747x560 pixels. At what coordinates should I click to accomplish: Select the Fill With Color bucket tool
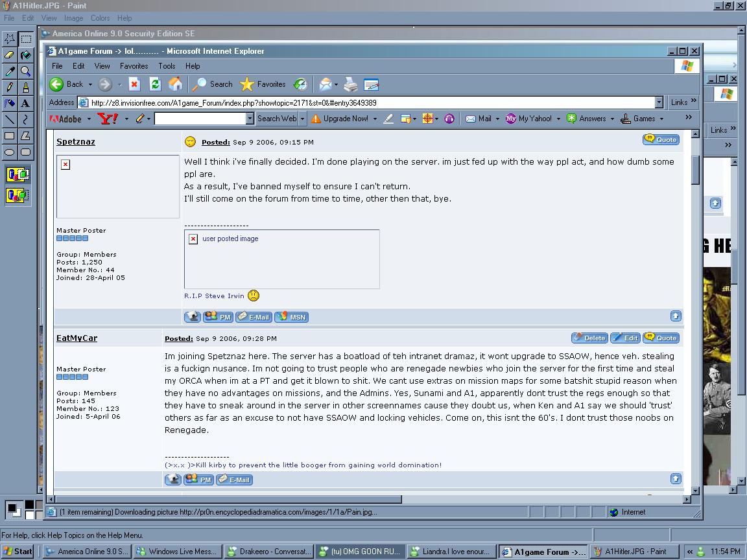pyautogui.click(x=25, y=55)
